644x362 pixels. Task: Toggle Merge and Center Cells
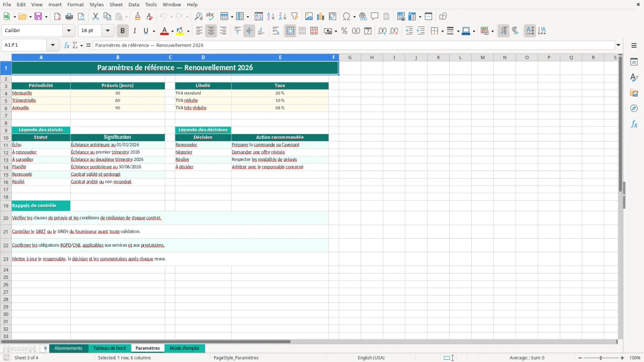290,31
